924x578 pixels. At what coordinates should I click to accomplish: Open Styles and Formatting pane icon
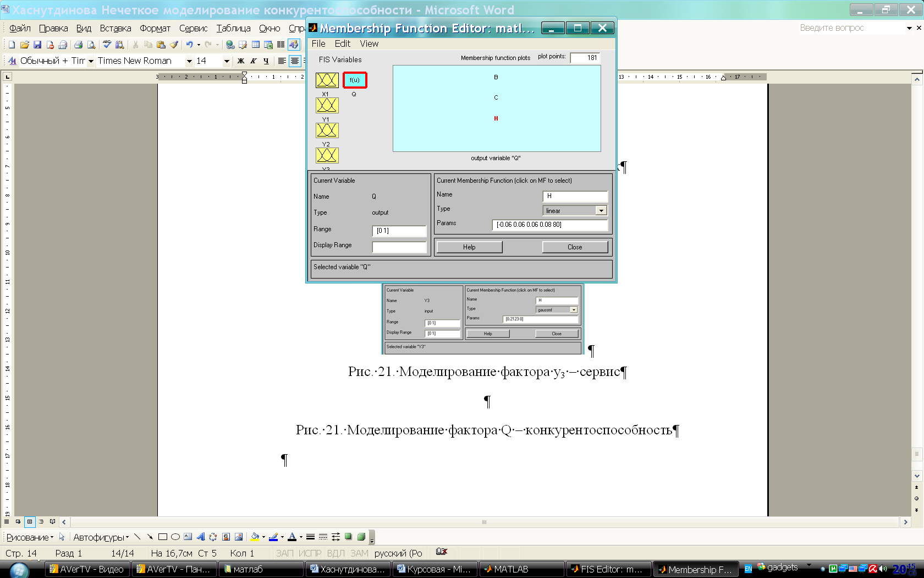tap(12, 61)
